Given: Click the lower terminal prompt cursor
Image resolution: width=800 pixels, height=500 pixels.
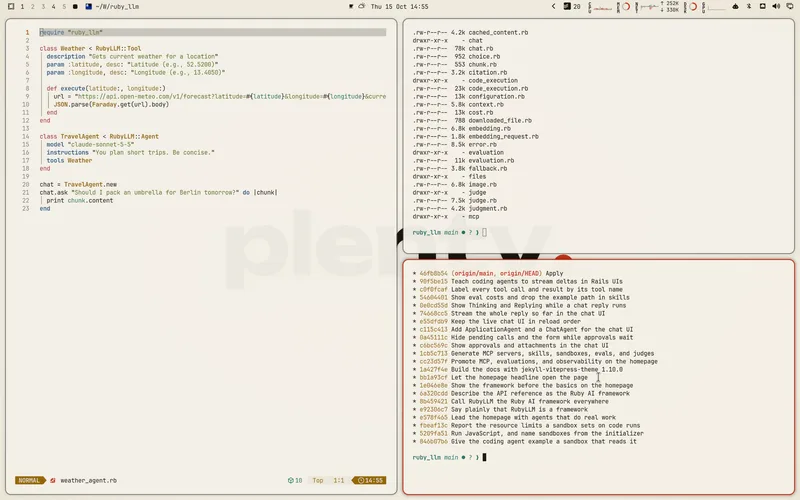Looking at the screenshot, I should (484, 457).
